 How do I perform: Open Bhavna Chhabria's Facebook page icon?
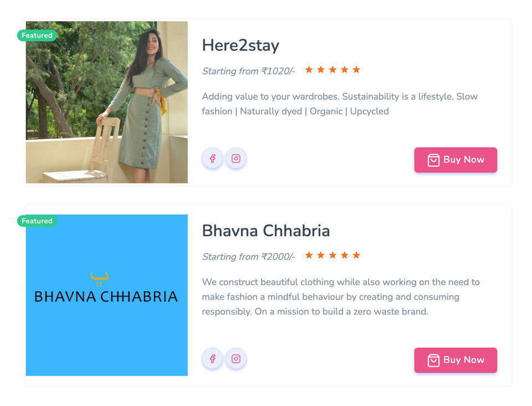point(212,359)
